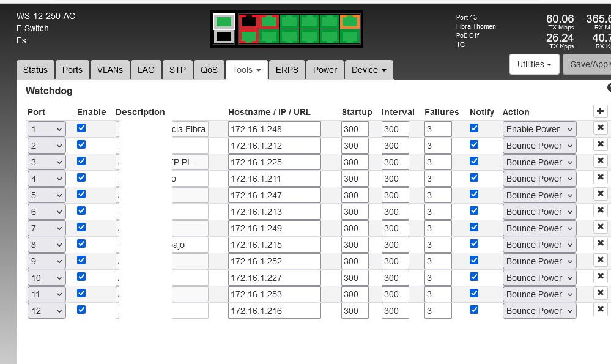Open the Device tab menu

tap(369, 70)
